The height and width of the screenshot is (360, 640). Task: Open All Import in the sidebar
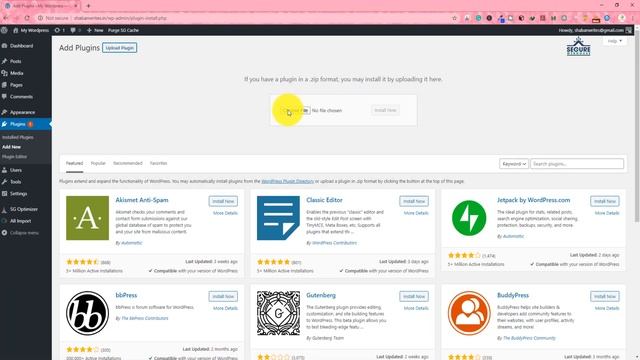[20, 221]
